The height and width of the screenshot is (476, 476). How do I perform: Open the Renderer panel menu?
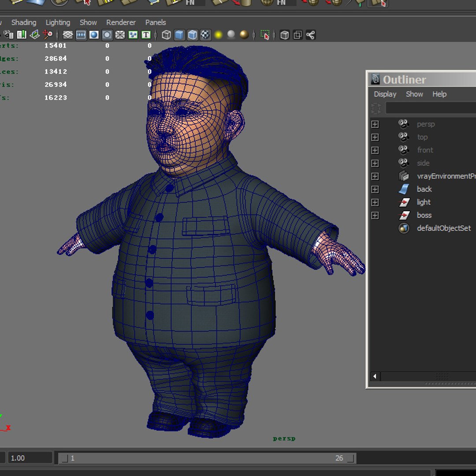point(121,22)
